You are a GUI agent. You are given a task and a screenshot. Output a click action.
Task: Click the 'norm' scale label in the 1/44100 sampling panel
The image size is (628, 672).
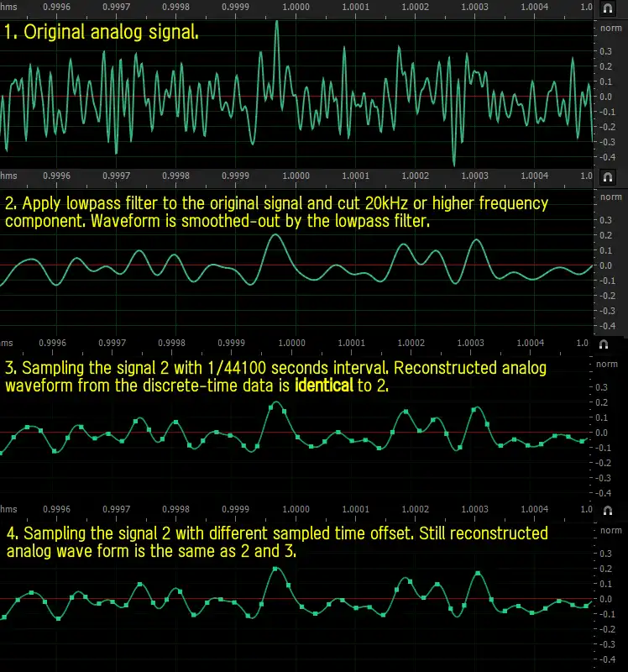607,365
